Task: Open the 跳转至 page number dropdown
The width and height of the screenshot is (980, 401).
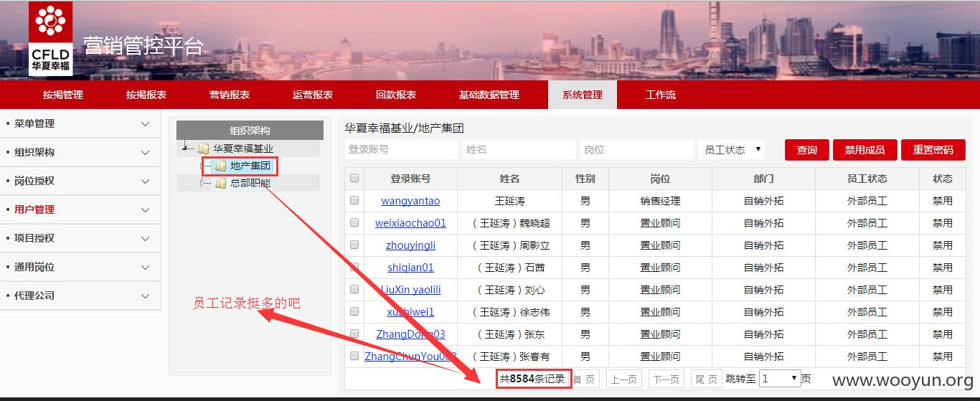Action: click(x=780, y=378)
